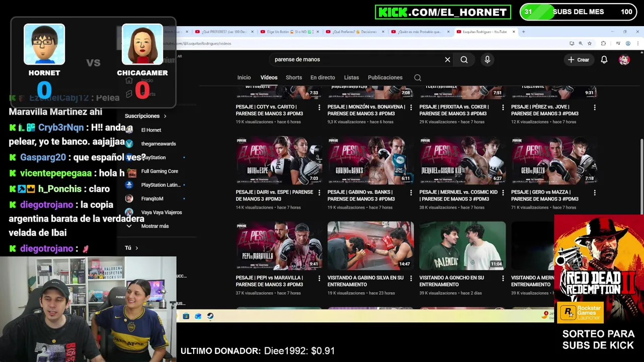
Task: Activate voice search microphone icon
Action: click(x=487, y=59)
